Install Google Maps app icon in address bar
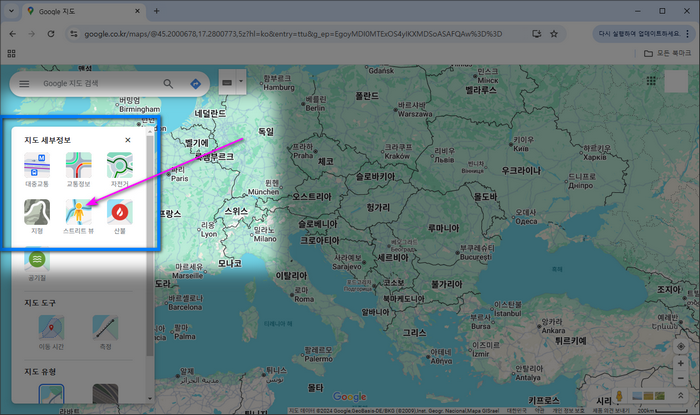This screenshot has height=415, width=700. coord(537,34)
